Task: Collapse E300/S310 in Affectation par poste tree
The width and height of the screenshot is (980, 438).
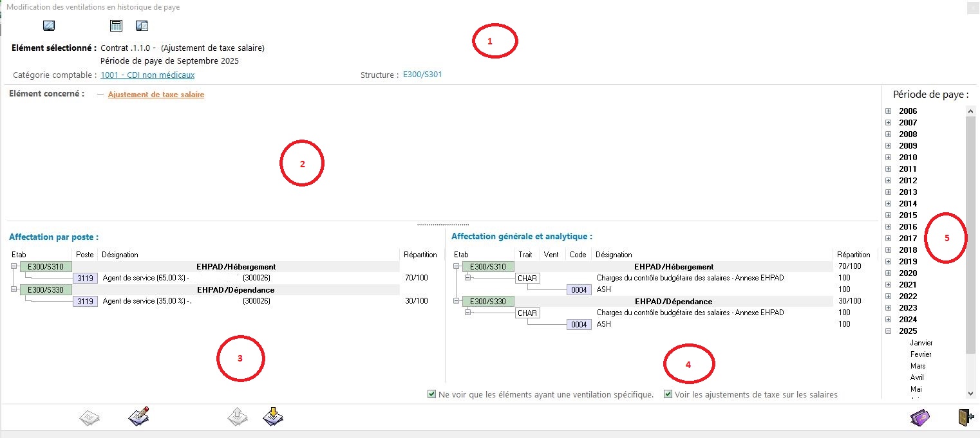Action: pos(15,267)
